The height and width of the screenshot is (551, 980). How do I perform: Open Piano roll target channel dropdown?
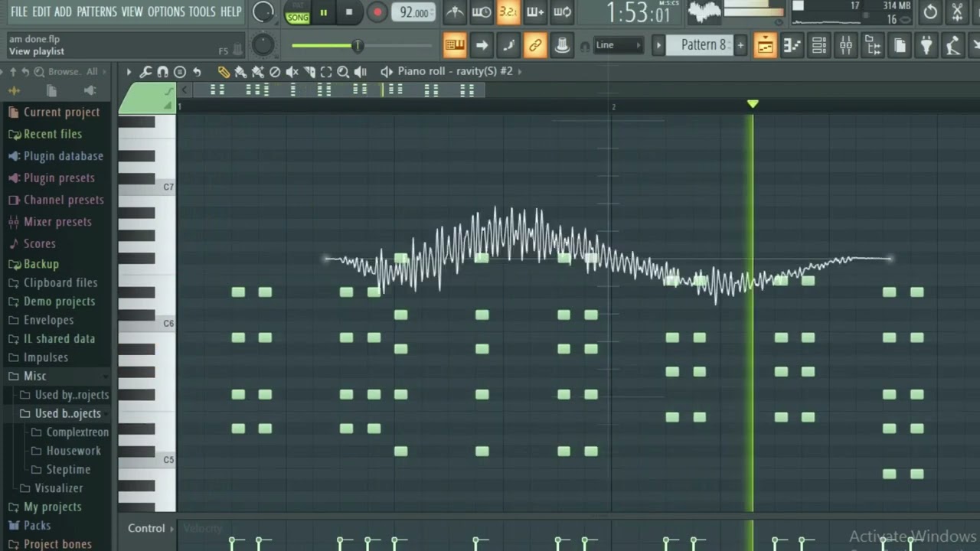(x=387, y=71)
